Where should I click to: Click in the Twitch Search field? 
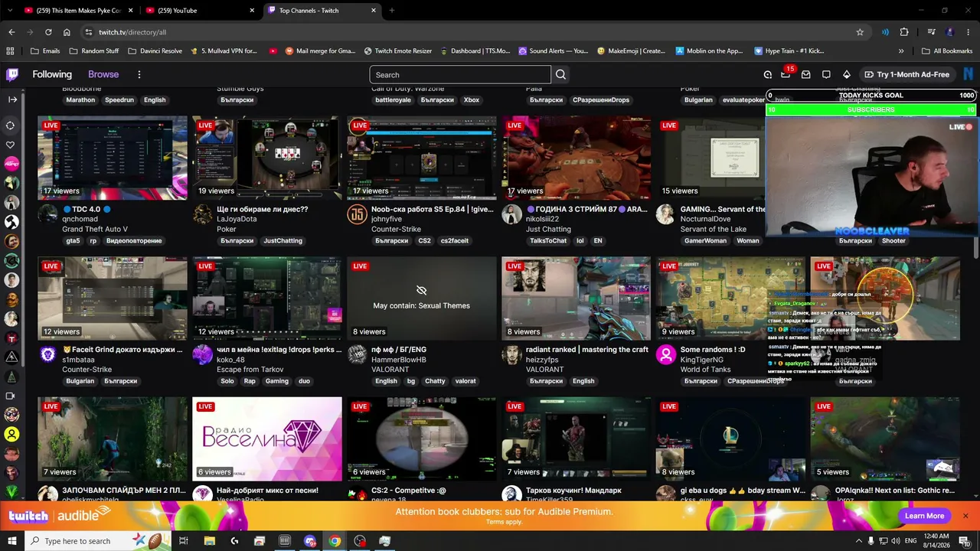coord(460,74)
